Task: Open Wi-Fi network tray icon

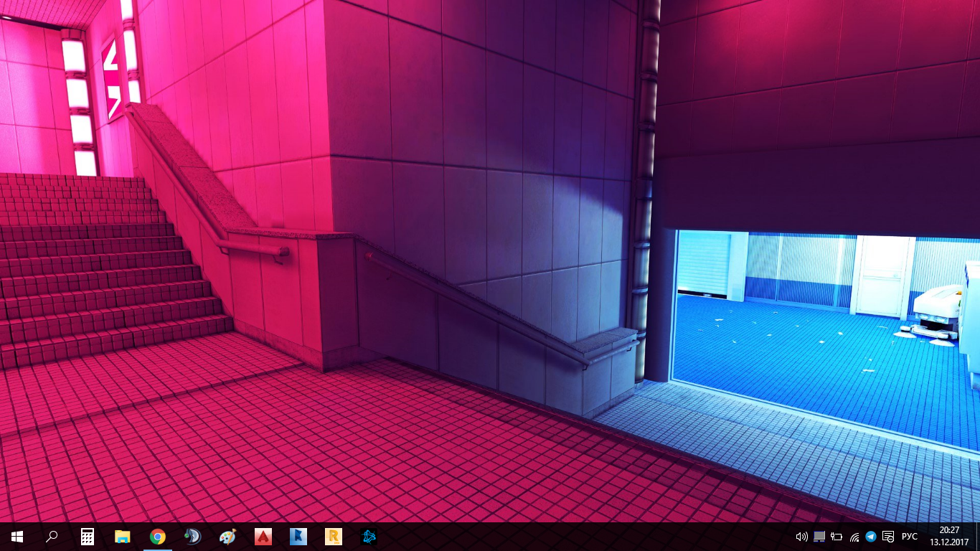Action: coord(854,537)
